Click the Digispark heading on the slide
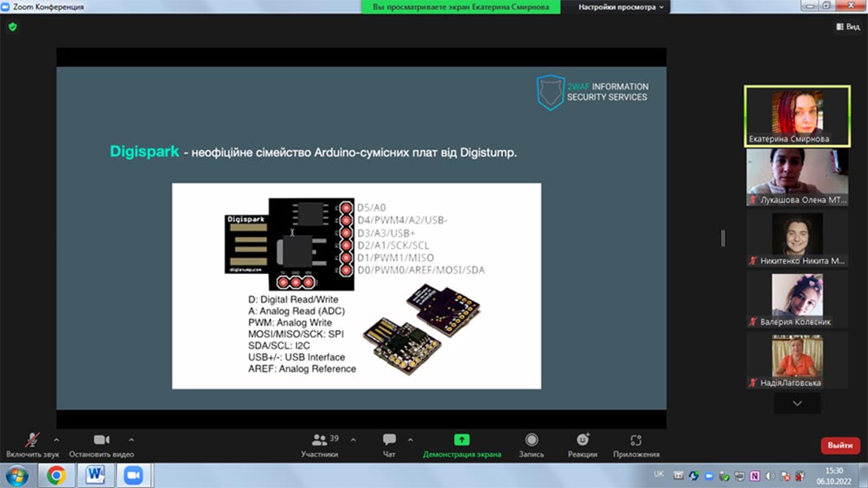 (x=145, y=151)
